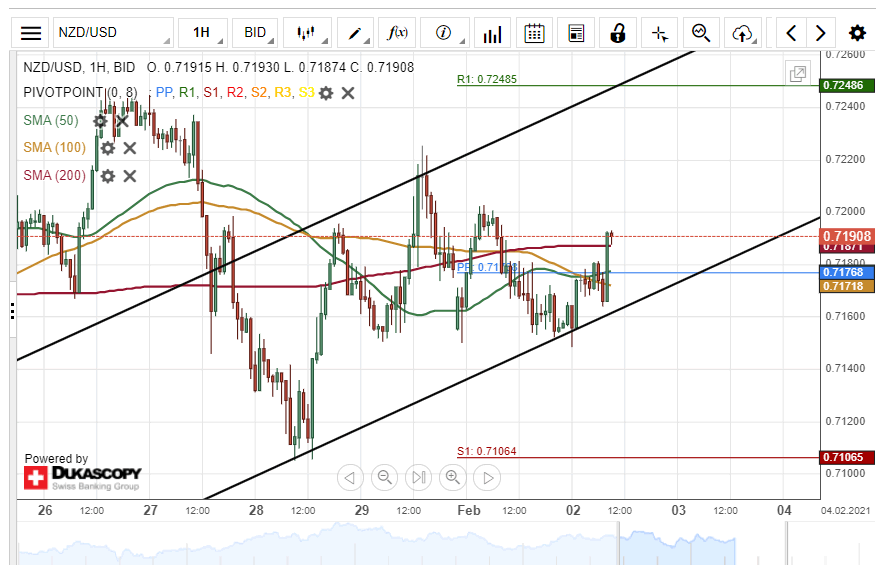Remove the SMA (100) indicator

click(130, 148)
